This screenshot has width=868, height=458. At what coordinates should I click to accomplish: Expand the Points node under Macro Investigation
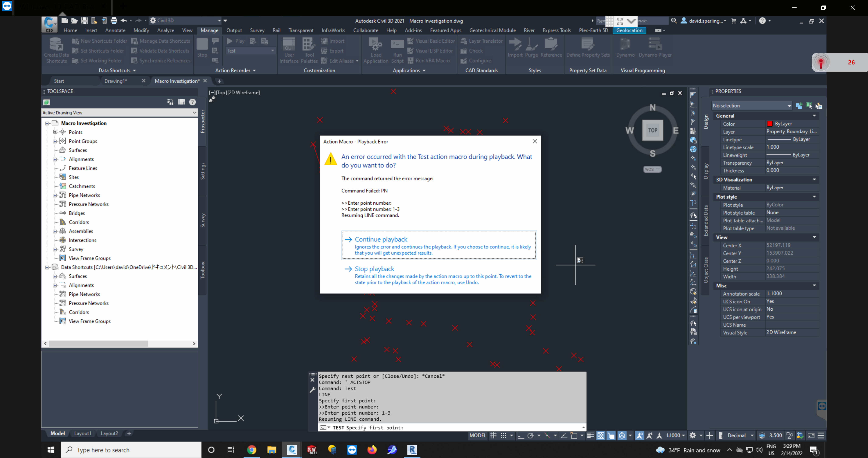point(55,132)
